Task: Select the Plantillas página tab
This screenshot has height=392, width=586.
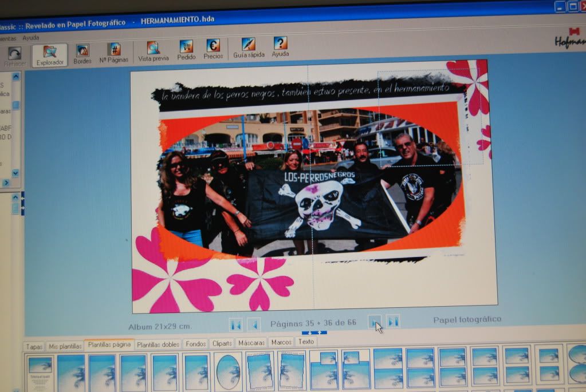Action: tap(109, 344)
